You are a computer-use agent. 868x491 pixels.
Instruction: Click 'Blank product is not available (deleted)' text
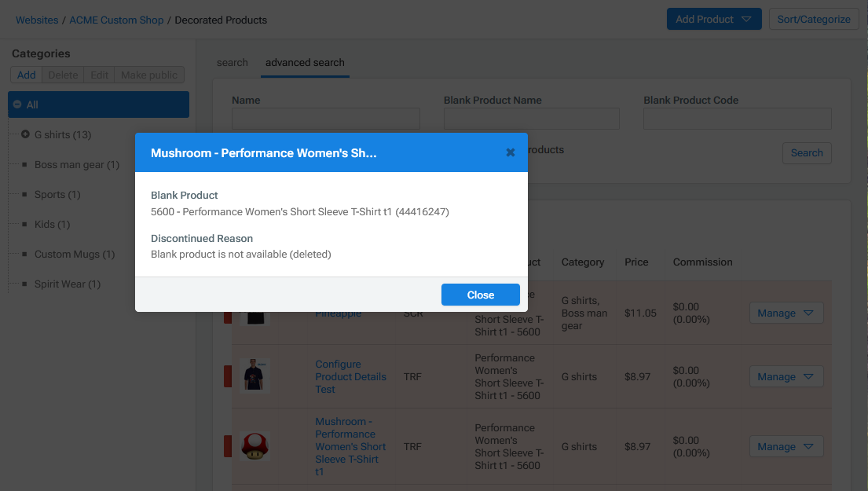coord(241,254)
